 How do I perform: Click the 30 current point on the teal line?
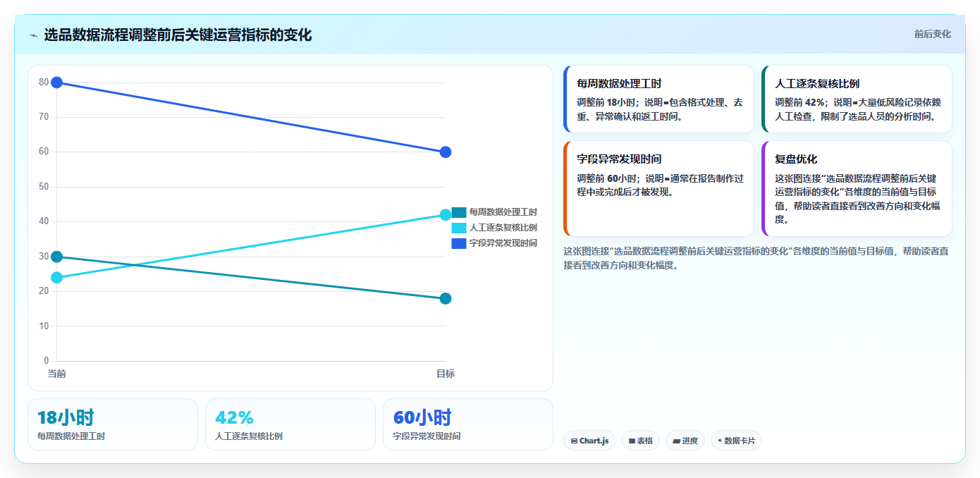click(x=57, y=257)
